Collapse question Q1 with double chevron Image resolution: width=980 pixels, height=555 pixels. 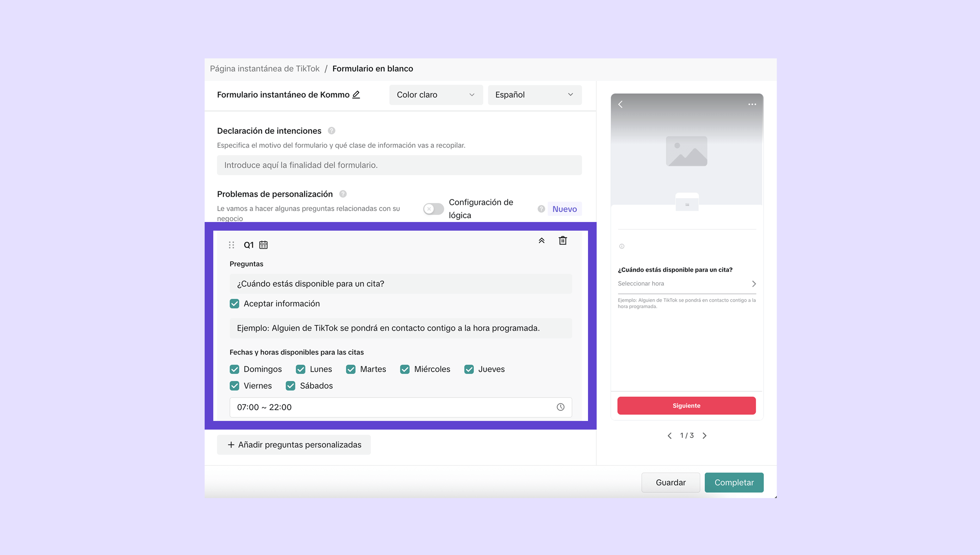[x=542, y=240]
